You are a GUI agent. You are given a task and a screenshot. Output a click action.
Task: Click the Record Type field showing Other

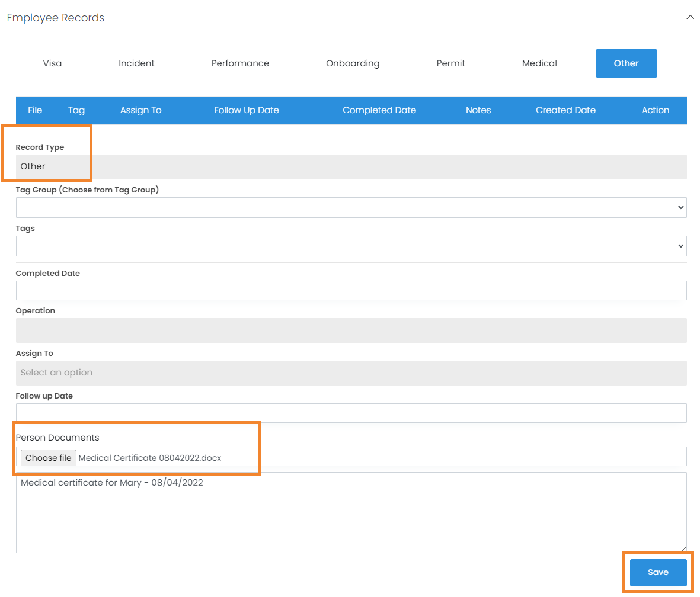pyautogui.click(x=351, y=167)
